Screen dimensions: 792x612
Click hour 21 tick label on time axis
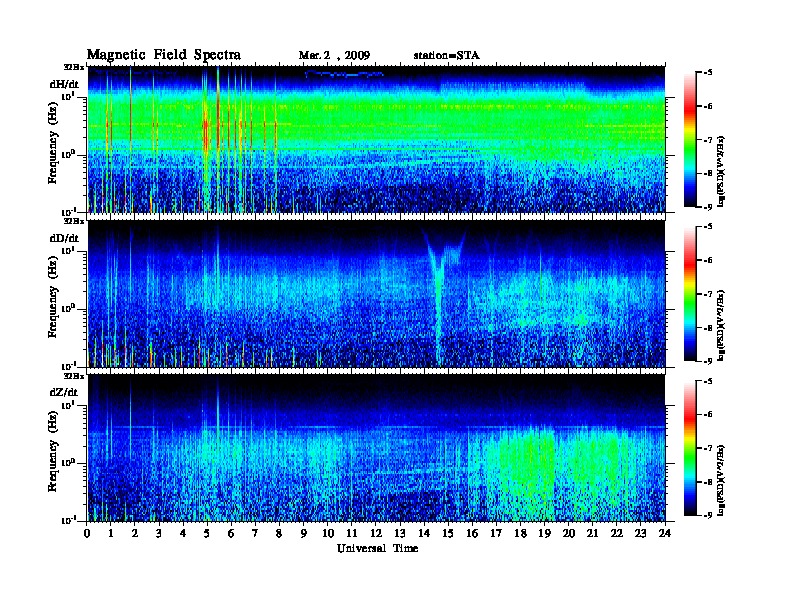(593, 533)
